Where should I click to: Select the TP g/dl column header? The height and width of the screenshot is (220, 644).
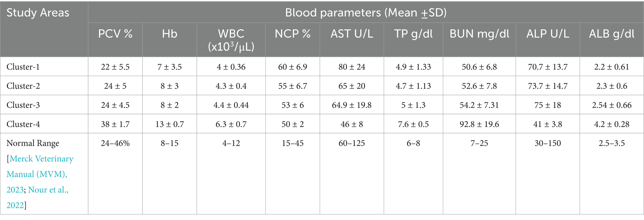413,34
